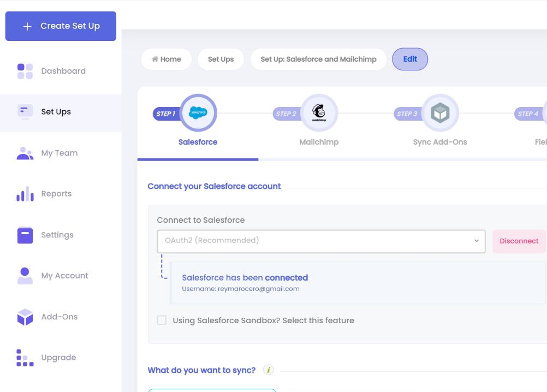This screenshot has height=392, width=547.
Task: Select the Salesforce logo step icon
Action: [198, 112]
